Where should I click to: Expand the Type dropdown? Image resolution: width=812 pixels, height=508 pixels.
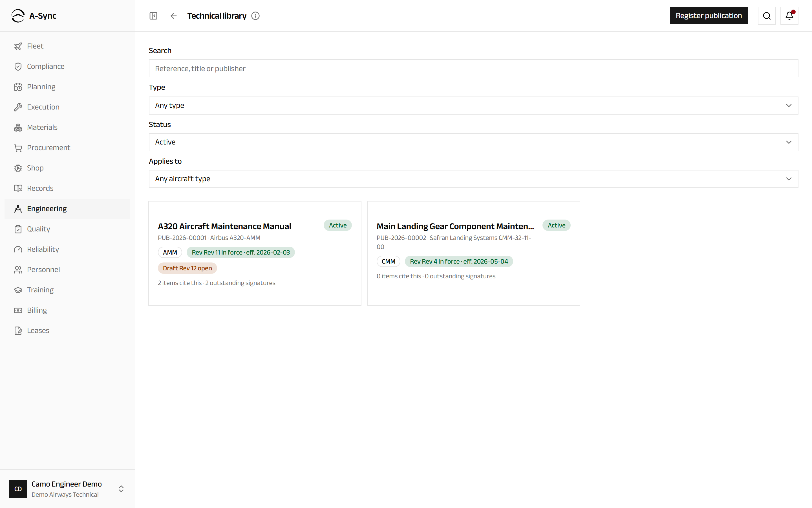[473, 106]
